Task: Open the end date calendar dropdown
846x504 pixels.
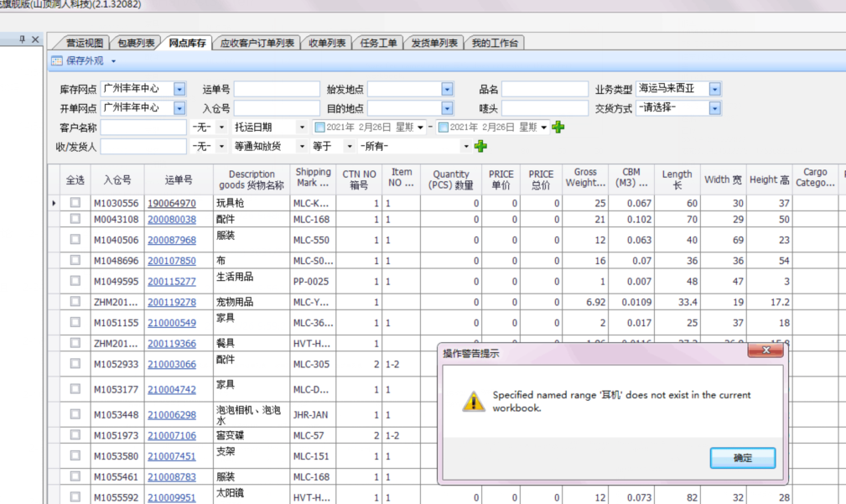Action: [x=544, y=127]
